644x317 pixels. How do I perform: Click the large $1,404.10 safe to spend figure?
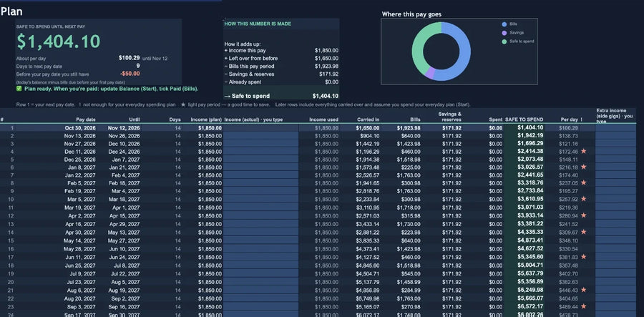pos(59,42)
